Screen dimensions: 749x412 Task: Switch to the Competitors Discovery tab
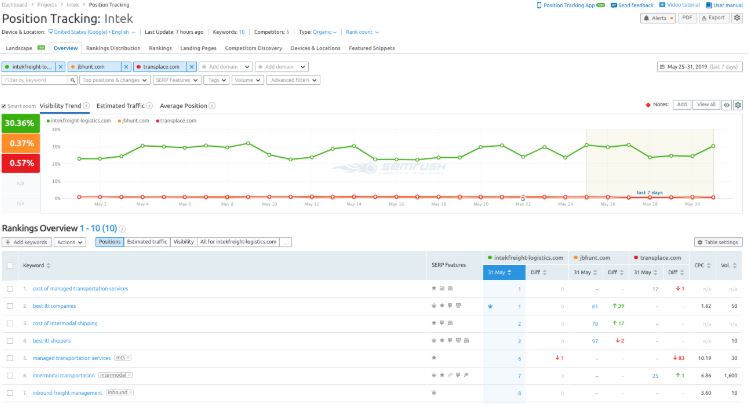(253, 48)
